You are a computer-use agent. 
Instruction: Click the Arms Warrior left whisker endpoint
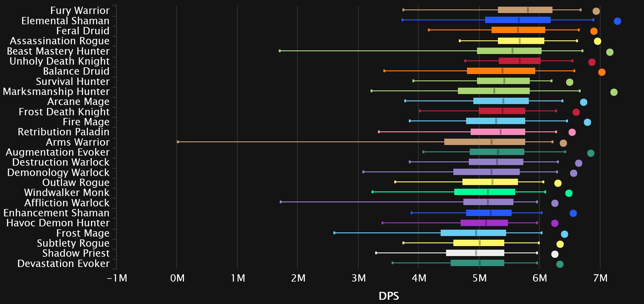tap(178, 142)
